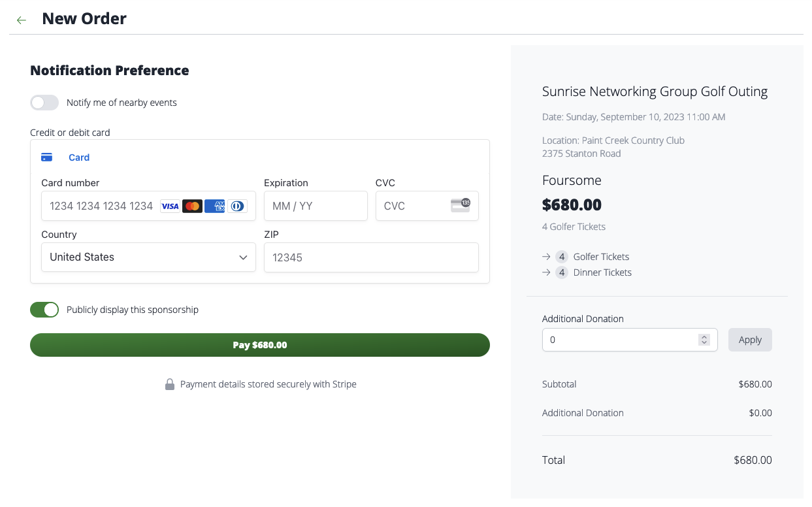Image resolution: width=812 pixels, height=507 pixels.
Task: Click the Additional Donation stepper arrows
Action: point(704,340)
